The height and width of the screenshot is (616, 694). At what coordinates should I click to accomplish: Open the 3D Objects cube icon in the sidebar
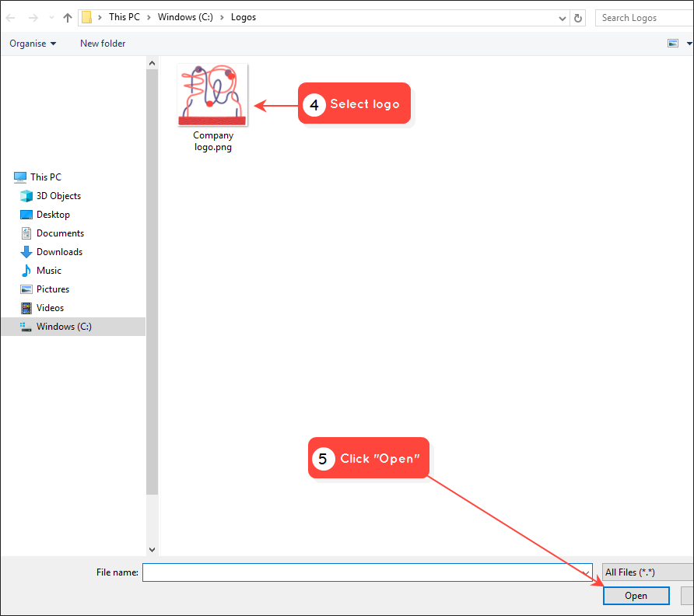(26, 195)
